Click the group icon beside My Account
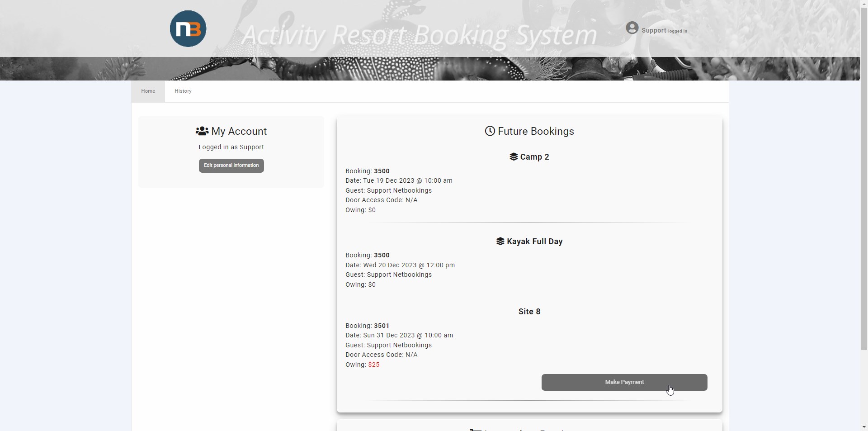 tap(202, 131)
